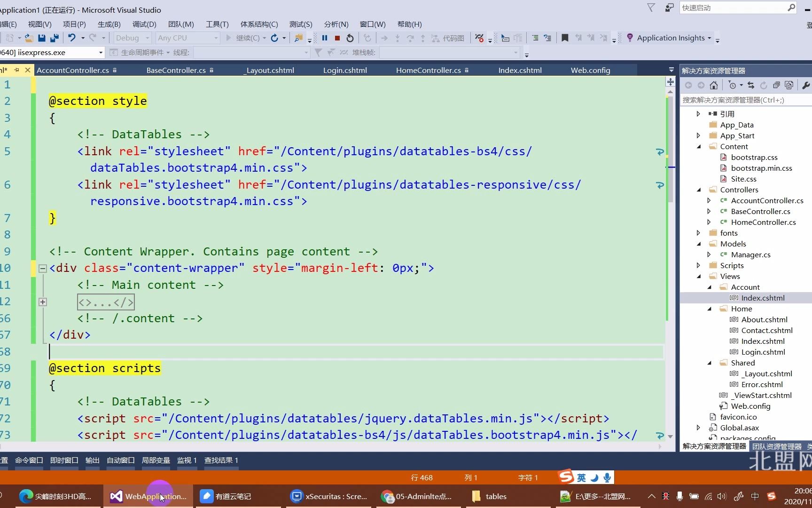Open the Pending Changes Filter clock icon

tap(732, 85)
